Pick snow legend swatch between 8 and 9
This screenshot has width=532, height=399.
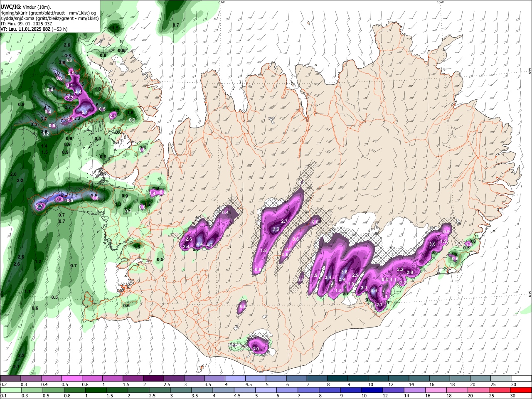pos(337,379)
